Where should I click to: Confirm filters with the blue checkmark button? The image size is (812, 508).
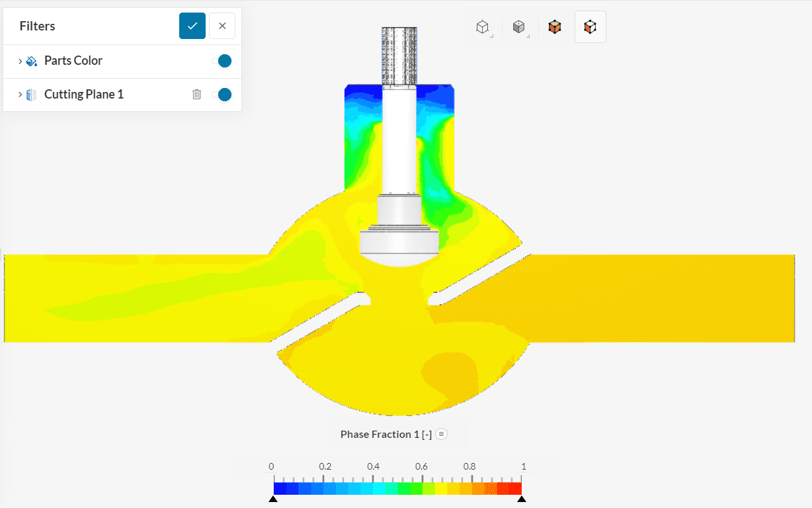coord(192,26)
